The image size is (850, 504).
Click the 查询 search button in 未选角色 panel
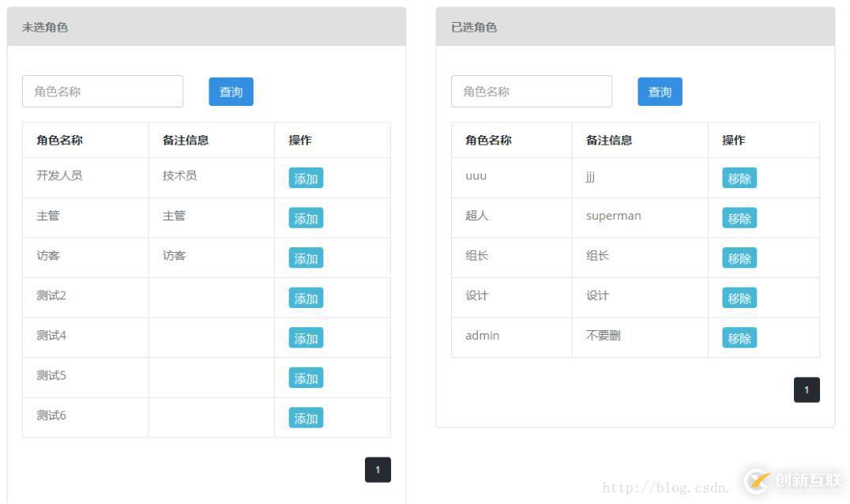pyautogui.click(x=230, y=92)
